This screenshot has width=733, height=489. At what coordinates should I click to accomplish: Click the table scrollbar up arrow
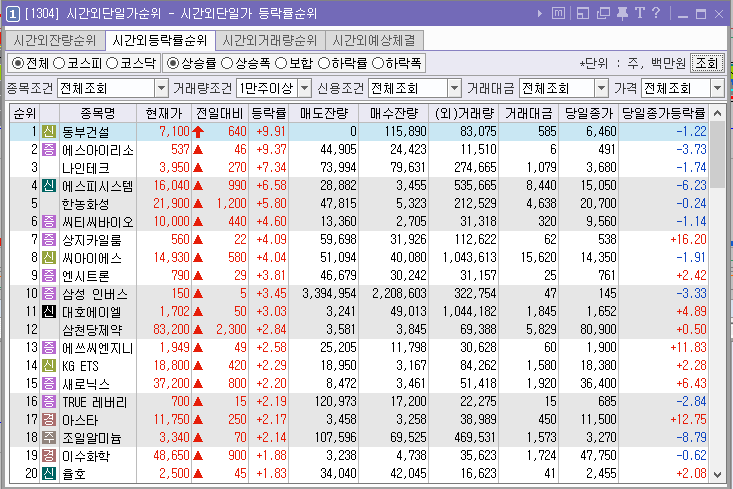pos(717,113)
